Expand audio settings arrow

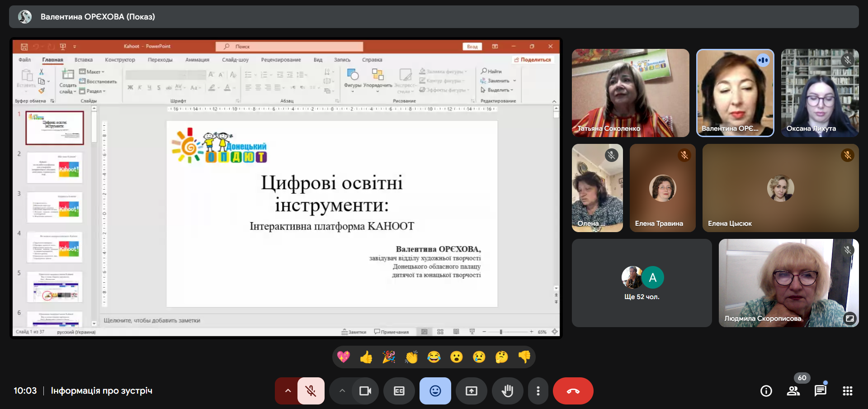click(288, 391)
